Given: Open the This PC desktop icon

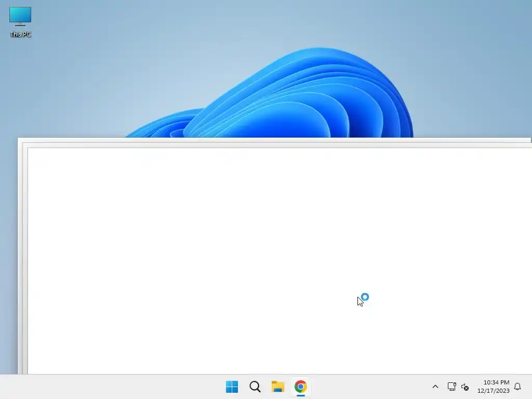Looking at the screenshot, I should pyautogui.click(x=20, y=22).
